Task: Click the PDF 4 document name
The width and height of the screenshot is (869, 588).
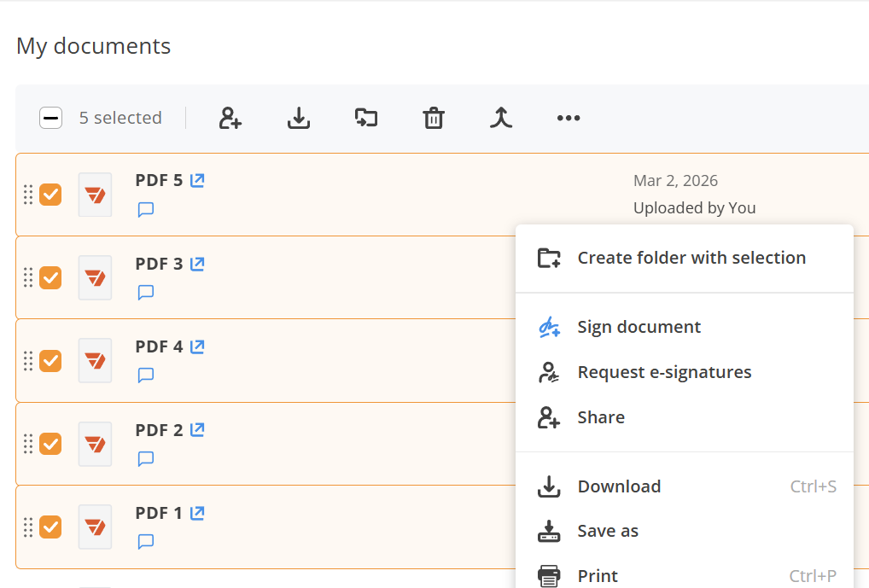Action: pos(159,346)
